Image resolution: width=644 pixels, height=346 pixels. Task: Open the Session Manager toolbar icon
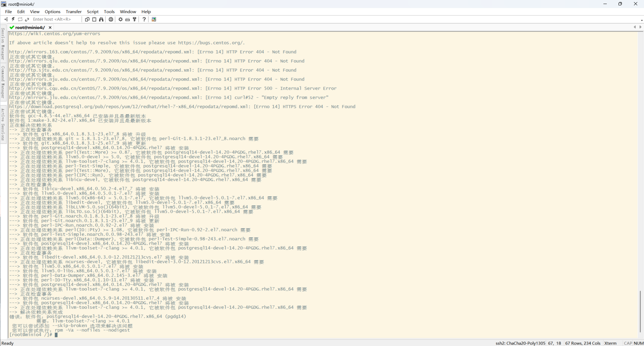(x=6, y=19)
